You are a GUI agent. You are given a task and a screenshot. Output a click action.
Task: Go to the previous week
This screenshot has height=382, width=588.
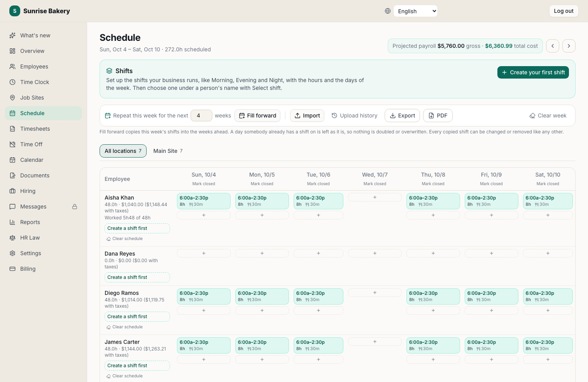(x=553, y=46)
